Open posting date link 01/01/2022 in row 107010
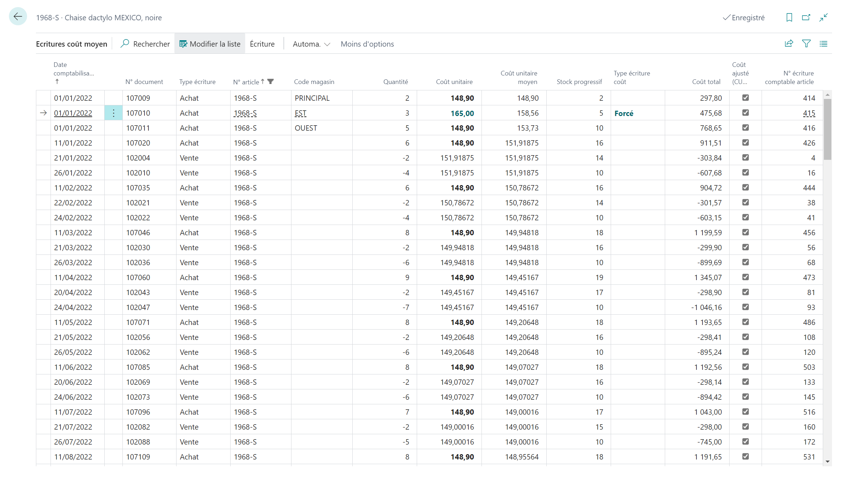Image resolution: width=868 pixels, height=478 pixels. (x=73, y=113)
